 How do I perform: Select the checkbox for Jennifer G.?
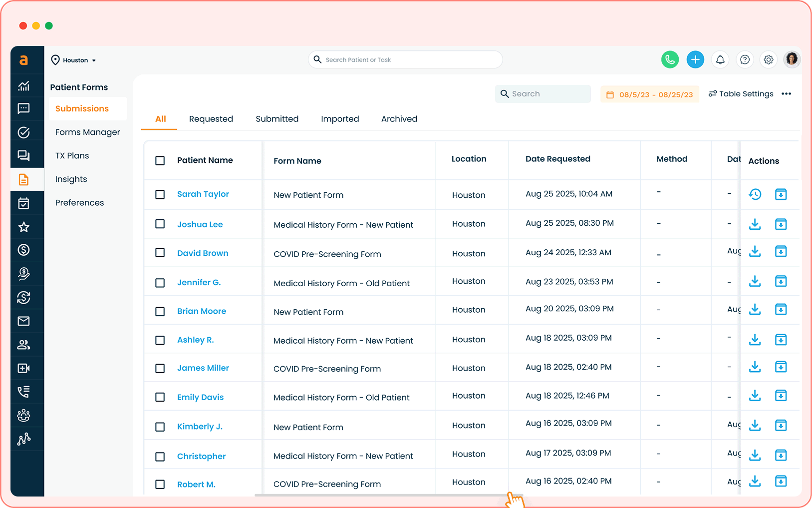[x=160, y=283]
